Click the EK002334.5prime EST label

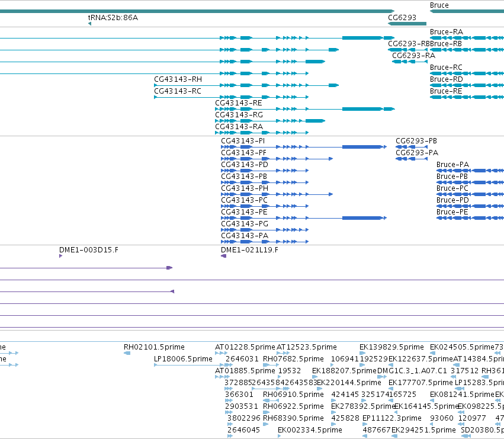click(310, 430)
